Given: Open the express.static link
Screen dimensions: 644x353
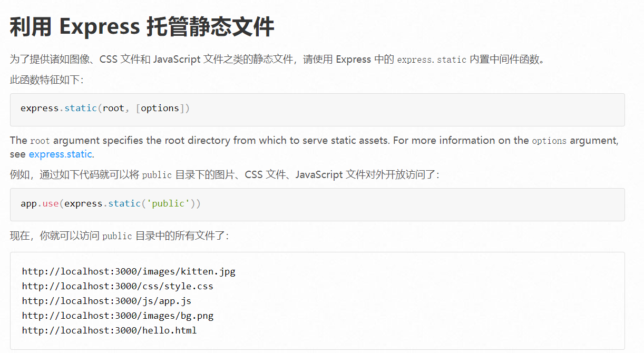Looking at the screenshot, I should tap(61, 154).
